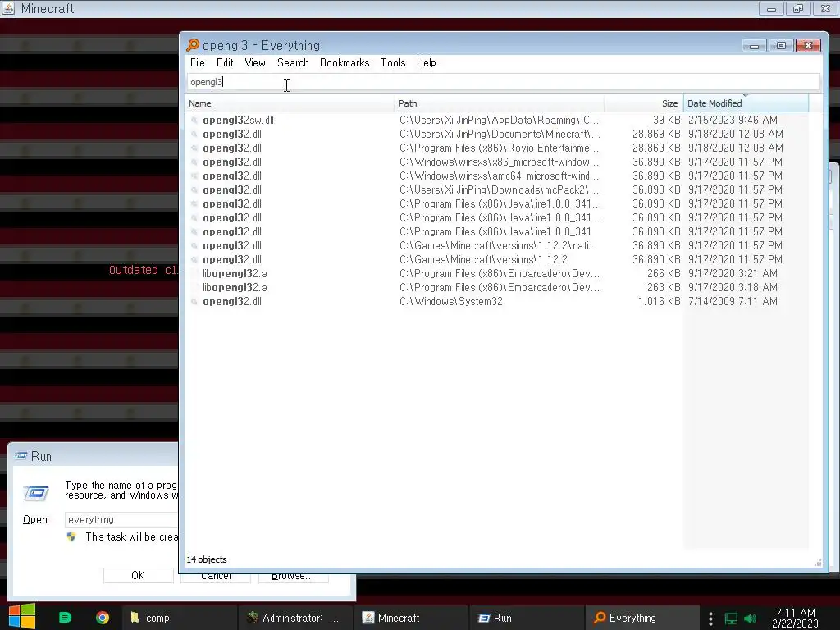This screenshot has width=840, height=630.
Task: Click file icon of the 263 KB libopengl32.a
Action: tap(194, 287)
